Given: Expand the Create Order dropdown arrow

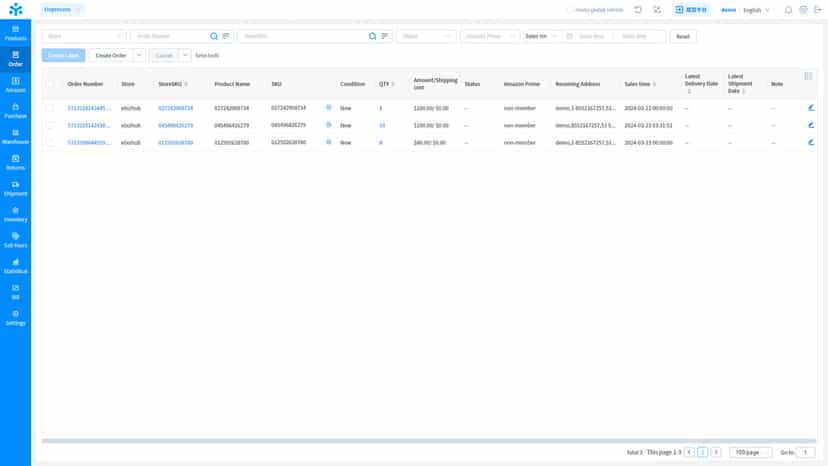Looking at the screenshot, I should [139, 55].
